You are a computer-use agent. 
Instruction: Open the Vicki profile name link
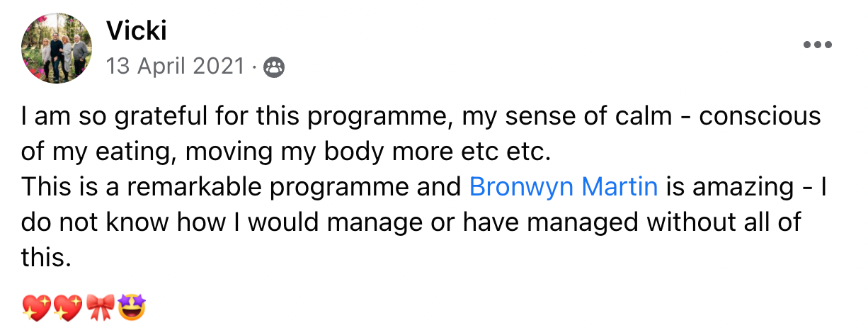[136, 30]
